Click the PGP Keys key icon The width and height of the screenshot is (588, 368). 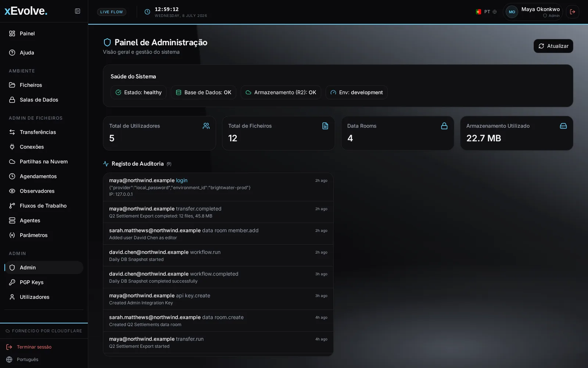coord(12,282)
